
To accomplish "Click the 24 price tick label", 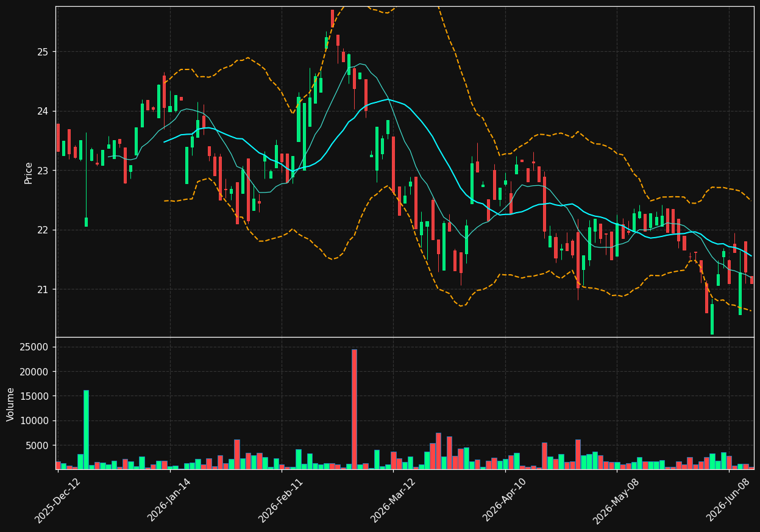I will [41, 112].
